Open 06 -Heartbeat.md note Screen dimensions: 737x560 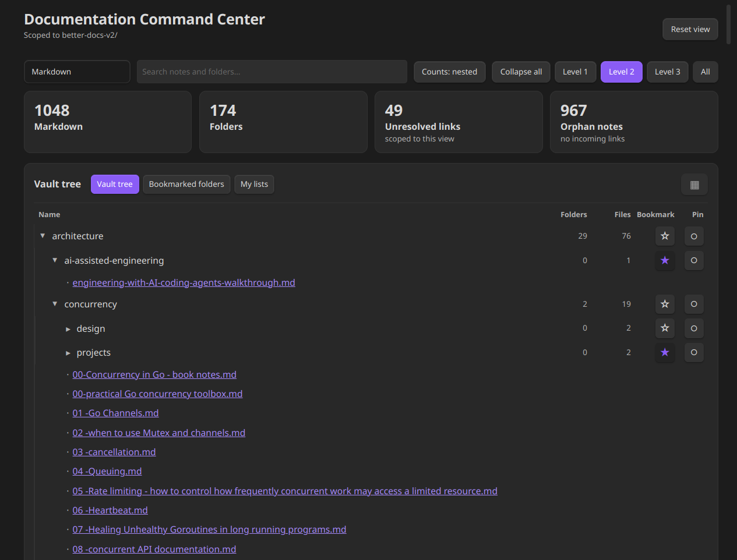(x=110, y=510)
